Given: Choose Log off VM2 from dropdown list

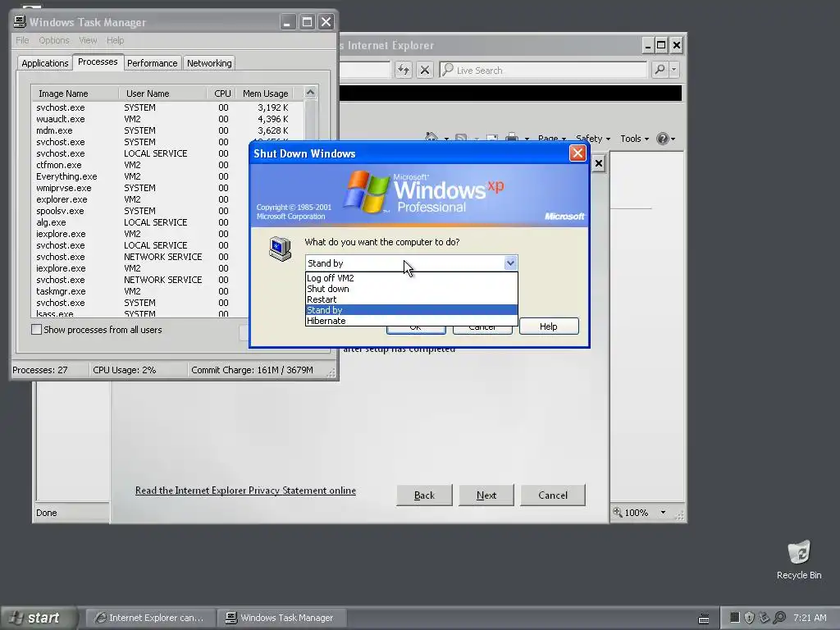Looking at the screenshot, I should click(412, 278).
